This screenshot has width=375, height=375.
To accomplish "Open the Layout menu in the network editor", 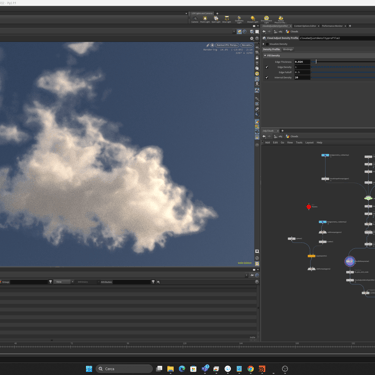I will point(309,142).
